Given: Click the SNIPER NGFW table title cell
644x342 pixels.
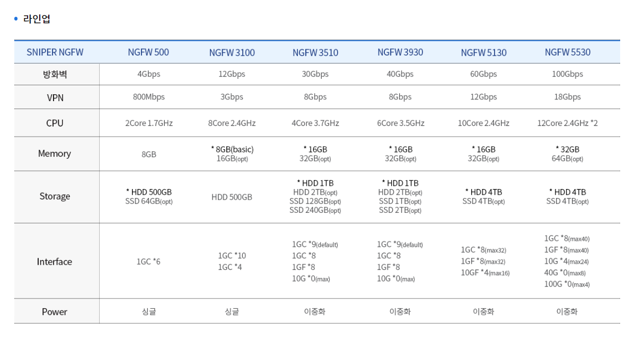Looking at the screenshot, I should pyautogui.click(x=56, y=52).
